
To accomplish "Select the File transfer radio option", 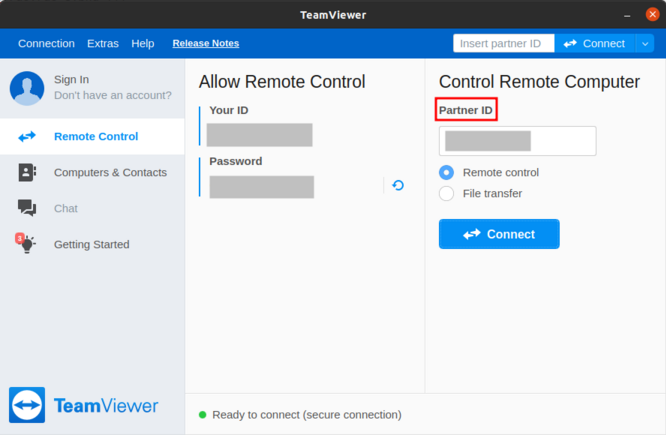I will (x=447, y=193).
